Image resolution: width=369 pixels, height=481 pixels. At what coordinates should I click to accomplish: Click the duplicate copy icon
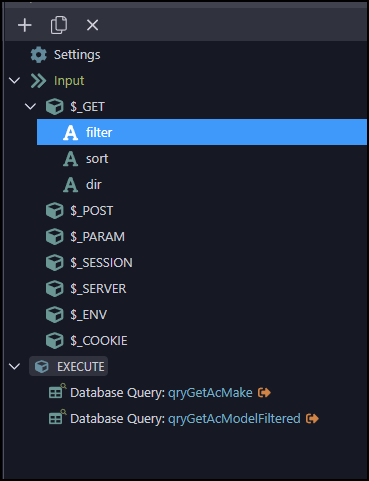click(x=59, y=25)
